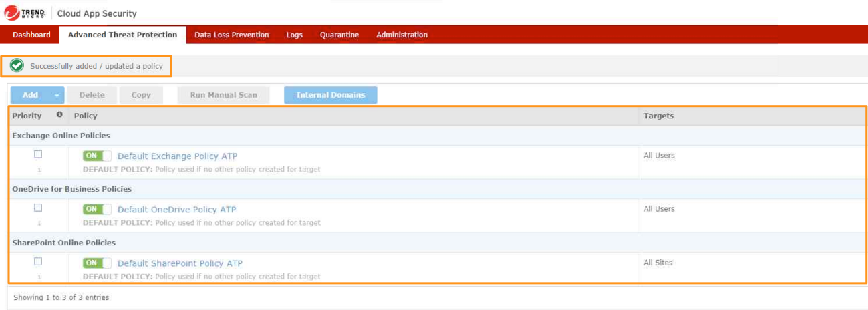Toggle off Default Exchange Policy ATP switch
This screenshot has height=310, width=868.
(x=97, y=156)
